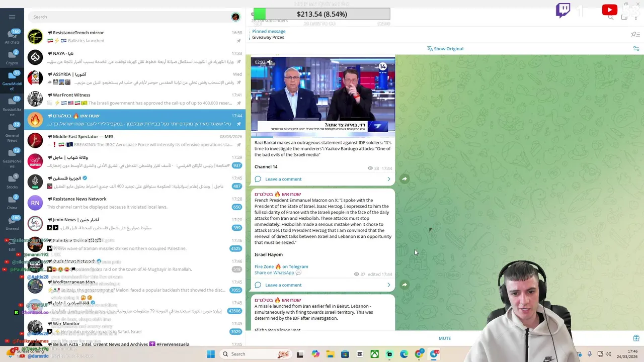
Task: Open File Explorer from the taskbar
Action: coord(330,354)
